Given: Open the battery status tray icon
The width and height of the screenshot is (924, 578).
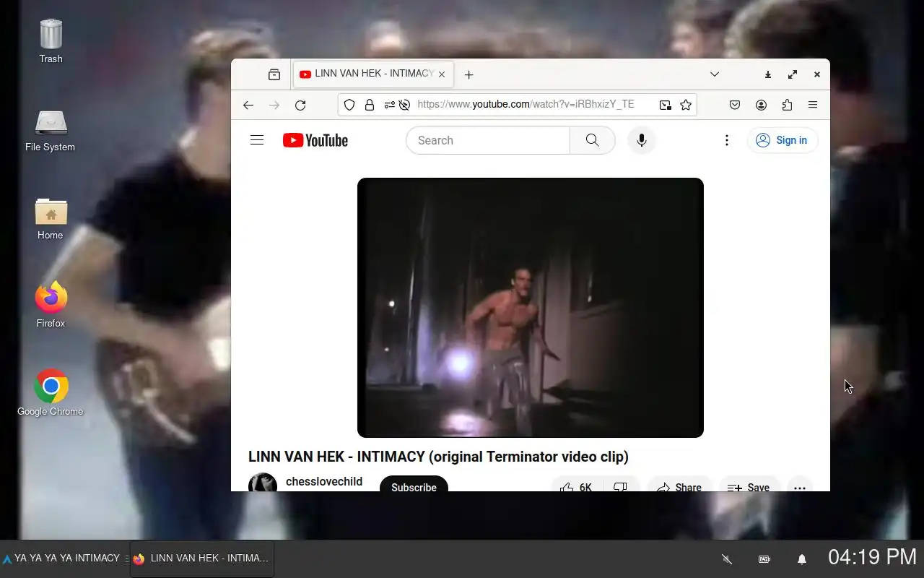Looking at the screenshot, I should [764, 558].
